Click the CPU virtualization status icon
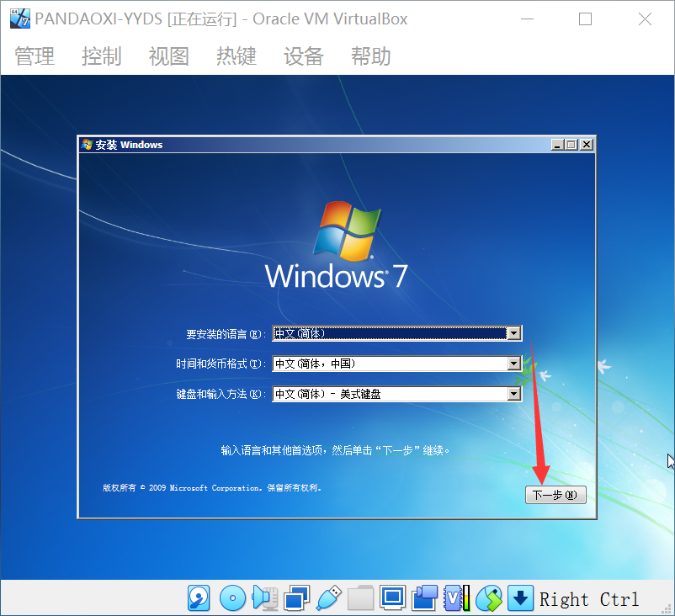Screen dimensions: 675x616 click(x=457, y=598)
